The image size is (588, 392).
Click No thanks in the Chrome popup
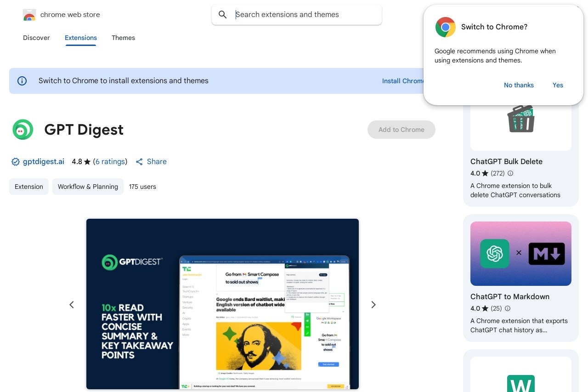point(519,85)
